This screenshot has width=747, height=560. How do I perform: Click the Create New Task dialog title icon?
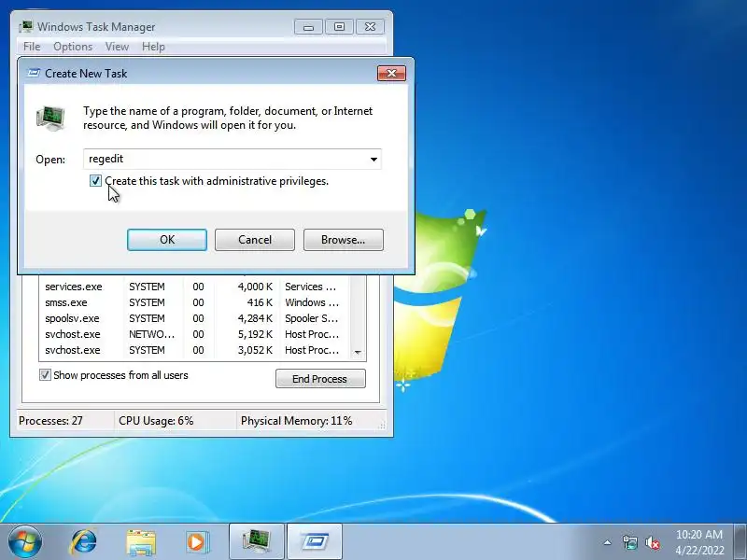tap(34, 74)
